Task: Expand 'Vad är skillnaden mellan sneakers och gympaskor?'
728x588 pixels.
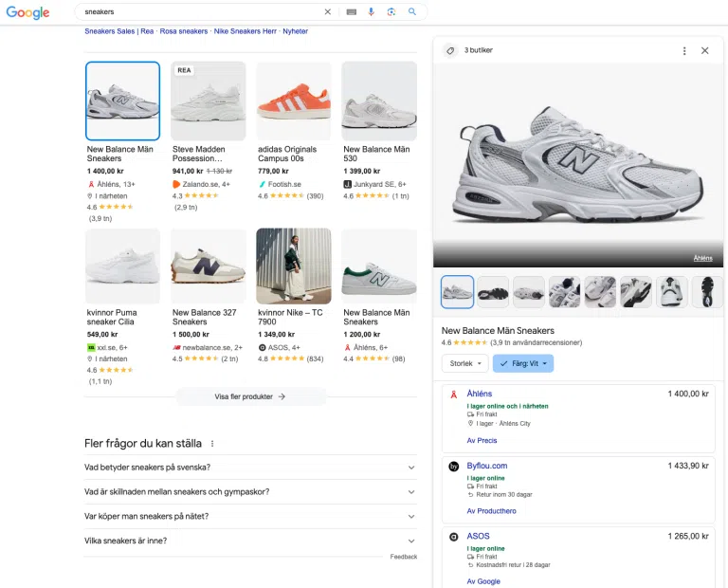Action: [250, 492]
